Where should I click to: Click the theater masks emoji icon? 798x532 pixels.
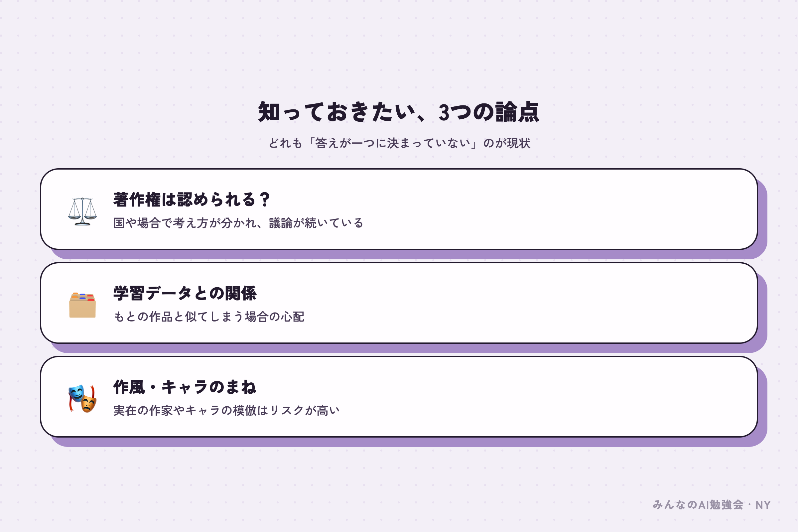point(82,399)
